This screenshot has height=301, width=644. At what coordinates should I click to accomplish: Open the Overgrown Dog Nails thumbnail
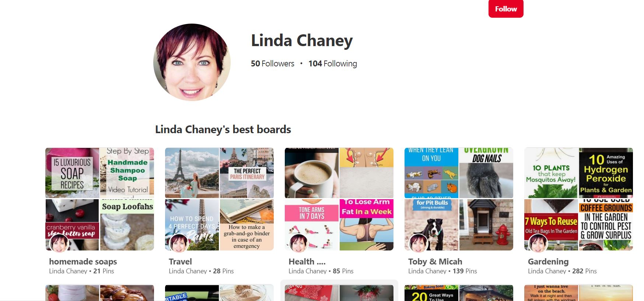pyautogui.click(x=486, y=173)
